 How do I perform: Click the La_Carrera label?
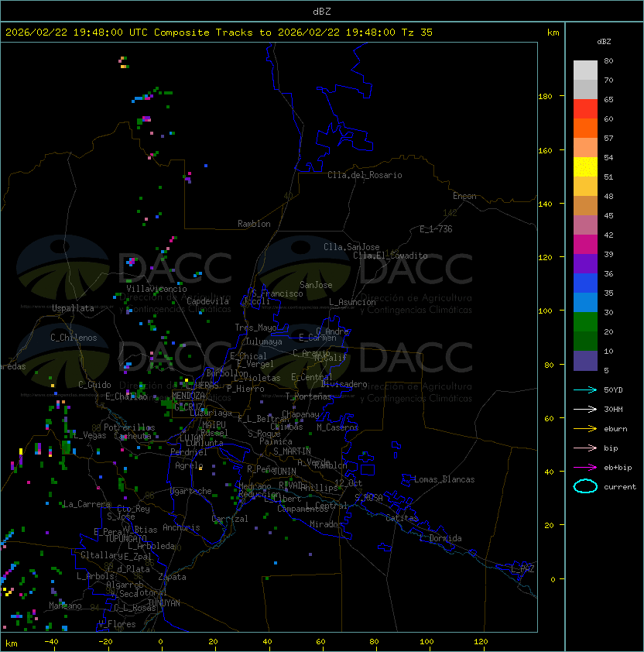pos(87,504)
